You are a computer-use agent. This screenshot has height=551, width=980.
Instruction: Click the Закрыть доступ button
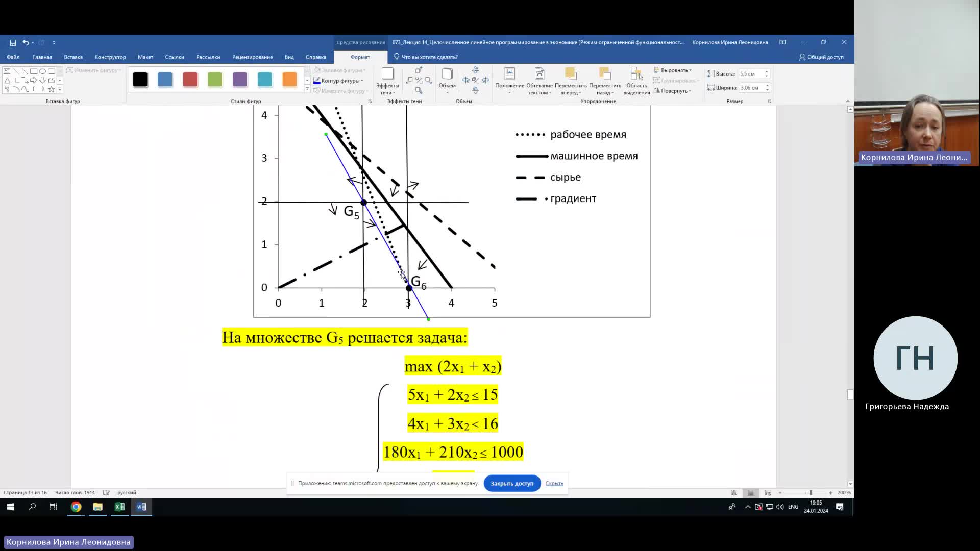(x=512, y=483)
